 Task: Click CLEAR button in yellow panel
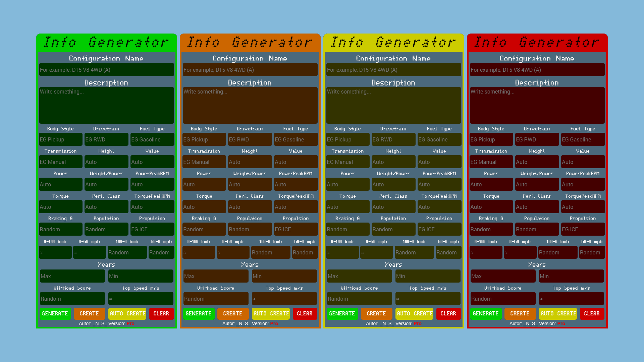click(448, 313)
